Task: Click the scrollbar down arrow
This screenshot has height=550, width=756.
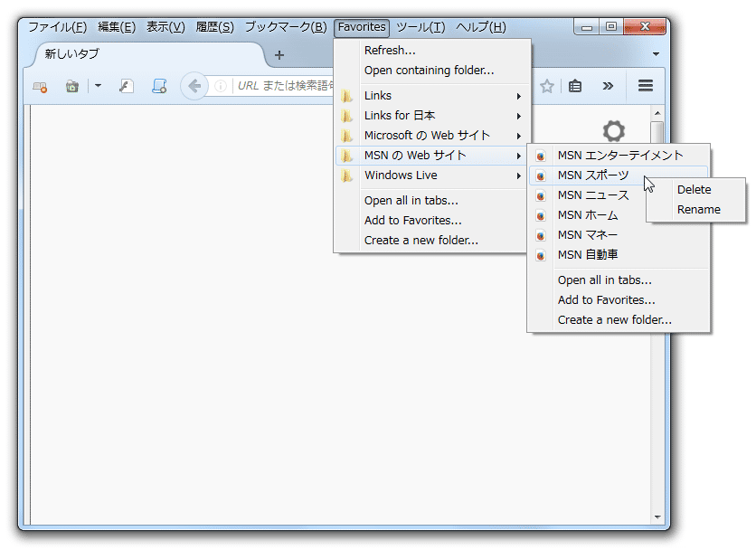Action: click(x=657, y=517)
